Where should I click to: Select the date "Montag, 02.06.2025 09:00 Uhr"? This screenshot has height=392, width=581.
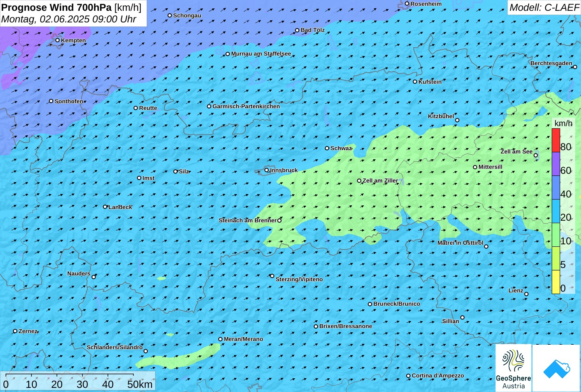coord(69,19)
